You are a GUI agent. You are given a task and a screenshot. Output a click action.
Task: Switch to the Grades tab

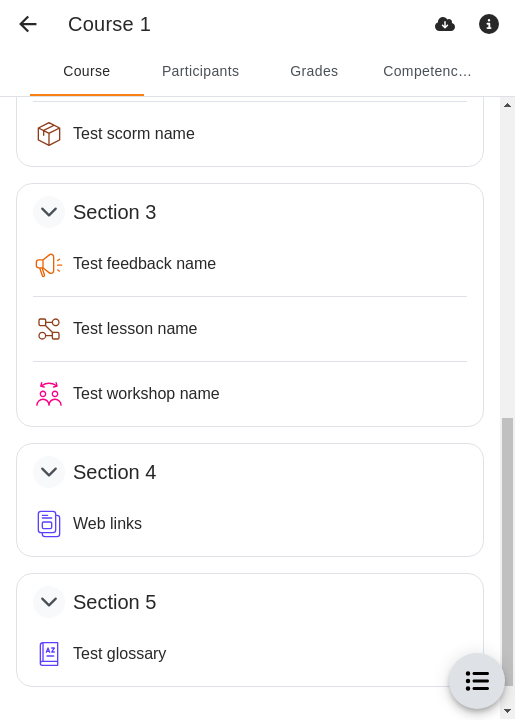(314, 71)
